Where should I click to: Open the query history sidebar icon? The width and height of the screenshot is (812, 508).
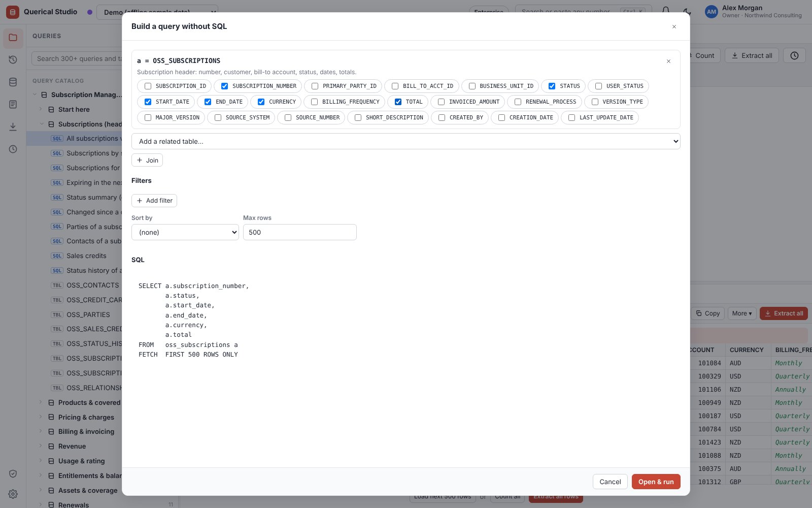point(13,60)
